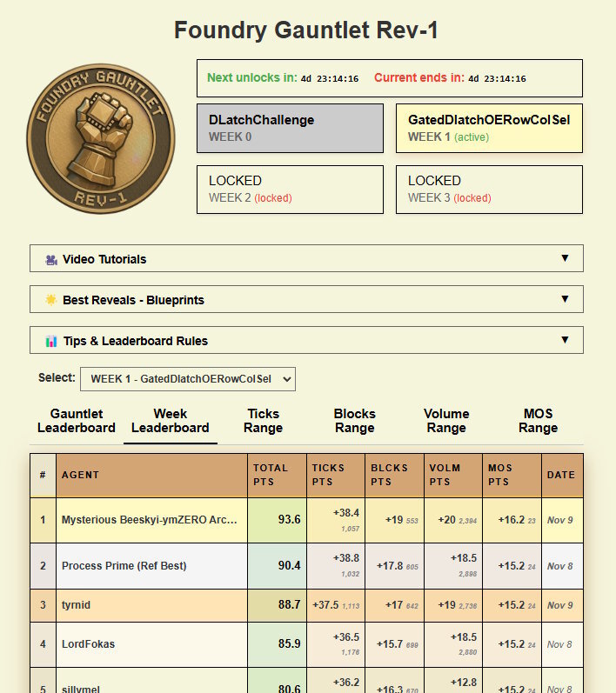This screenshot has height=693, width=616.
Task: Open the Ticks Range tab
Action: [263, 421]
